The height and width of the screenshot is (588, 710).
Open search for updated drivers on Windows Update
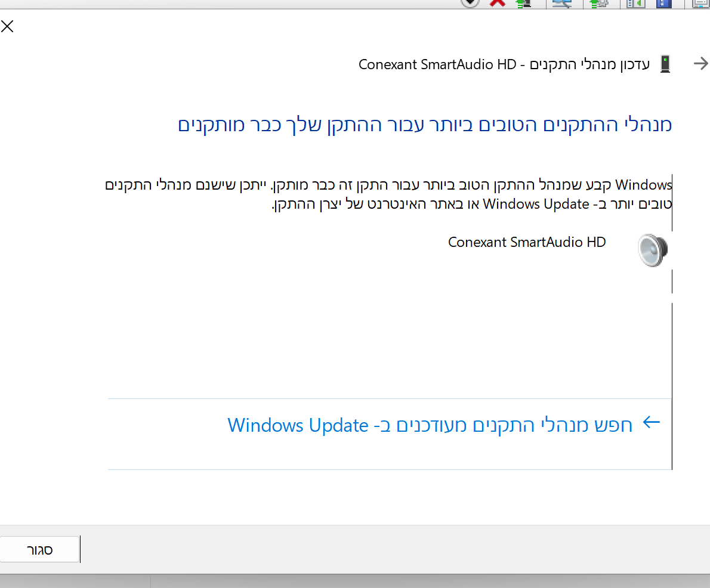pyautogui.click(x=390, y=434)
